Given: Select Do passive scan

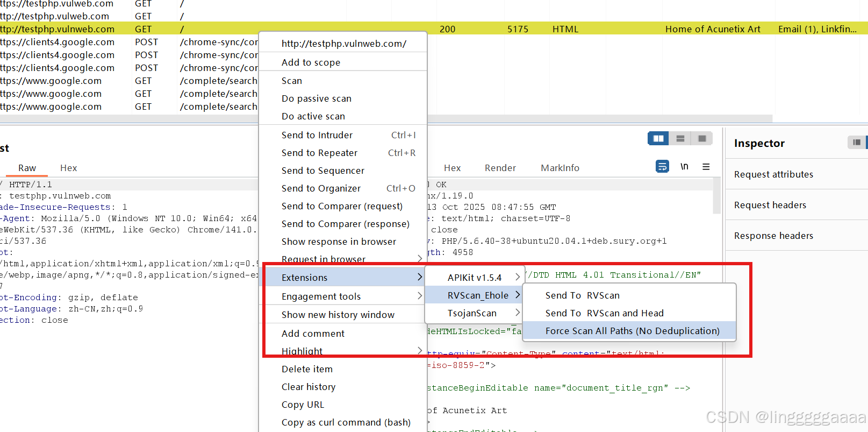Looking at the screenshot, I should (x=317, y=98).
